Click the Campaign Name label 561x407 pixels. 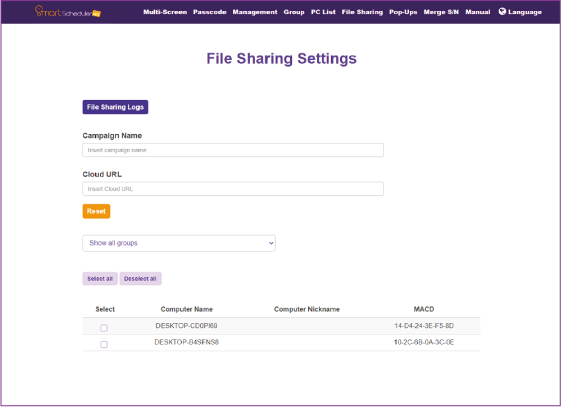click(112, 136)
